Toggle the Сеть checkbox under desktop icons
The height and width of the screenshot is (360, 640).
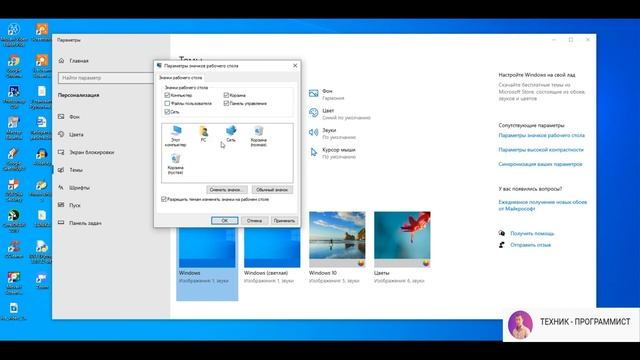point(167,111)
